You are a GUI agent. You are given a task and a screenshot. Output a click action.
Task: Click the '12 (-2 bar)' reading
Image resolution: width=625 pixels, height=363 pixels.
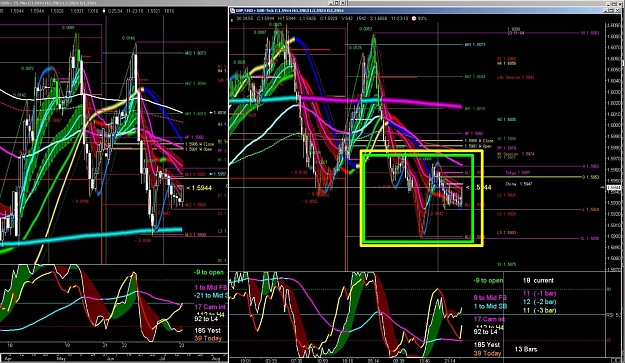pos(539,302)
